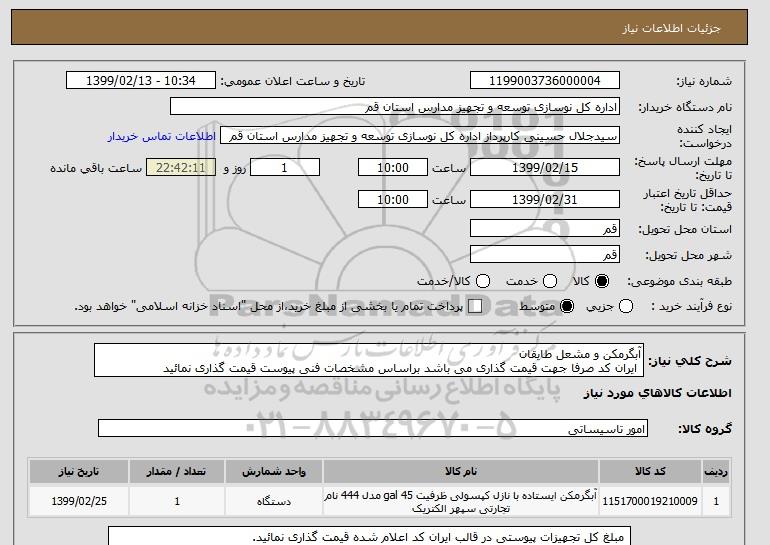The height and width of the screenshot is (545, 770).
Task: Click the need date cell 1399/02/25
Action: coord(79,501)
